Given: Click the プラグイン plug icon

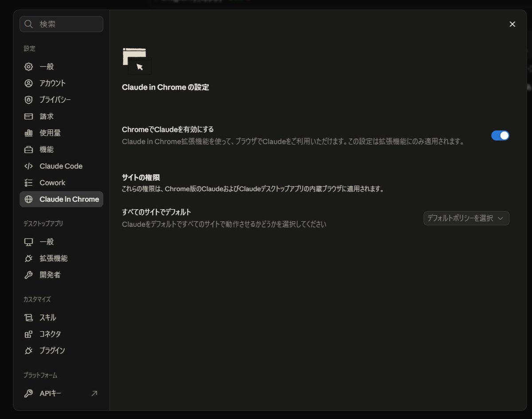Looking at the screenshot, I should pyautogui.click(x=28, y=350).
